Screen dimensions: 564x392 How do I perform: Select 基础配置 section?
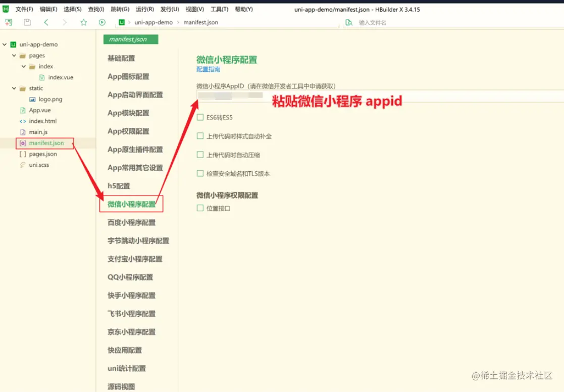coord(121,58)
